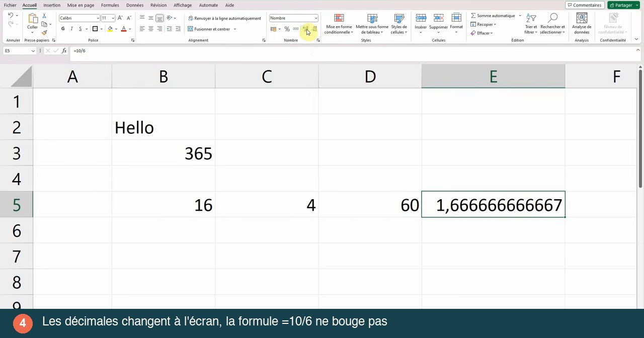Align text to top
The width and height of the screenshot is (644, 338).
(x=142, y=18)
